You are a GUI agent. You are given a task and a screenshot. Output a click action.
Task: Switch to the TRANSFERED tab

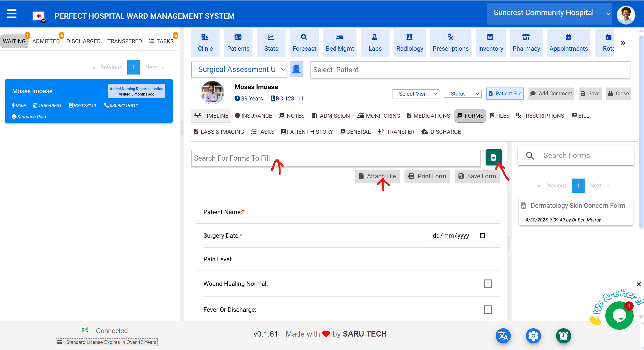coord(124,41)
